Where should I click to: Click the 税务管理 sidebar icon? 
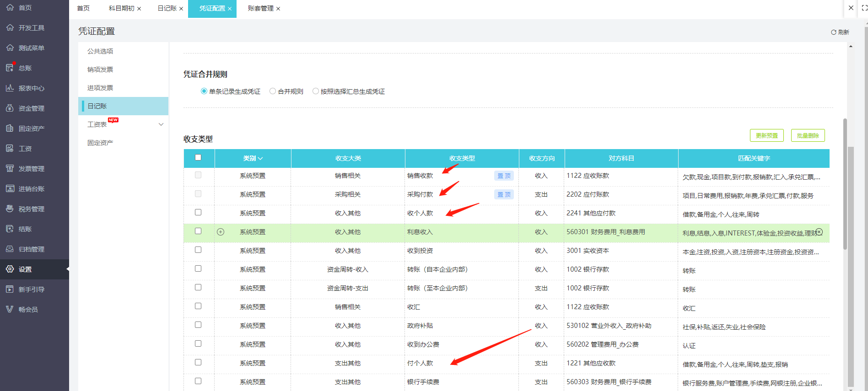click(10, 209)
